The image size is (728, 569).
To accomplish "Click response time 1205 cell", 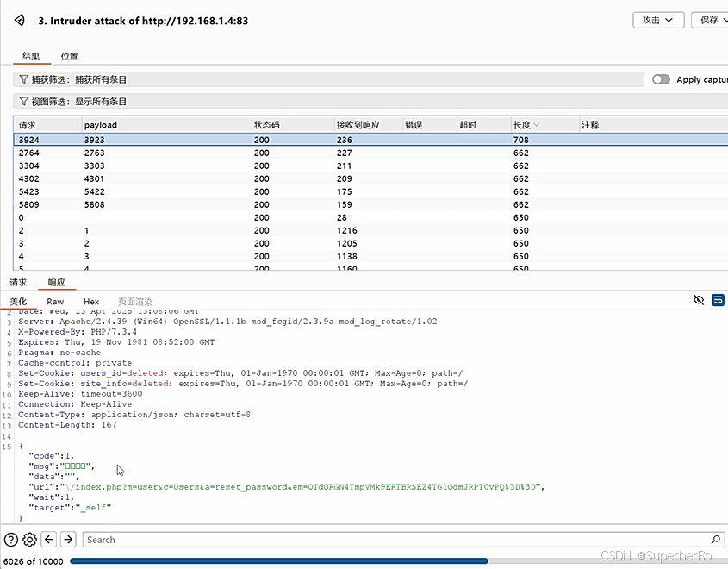I will point(347,243).
